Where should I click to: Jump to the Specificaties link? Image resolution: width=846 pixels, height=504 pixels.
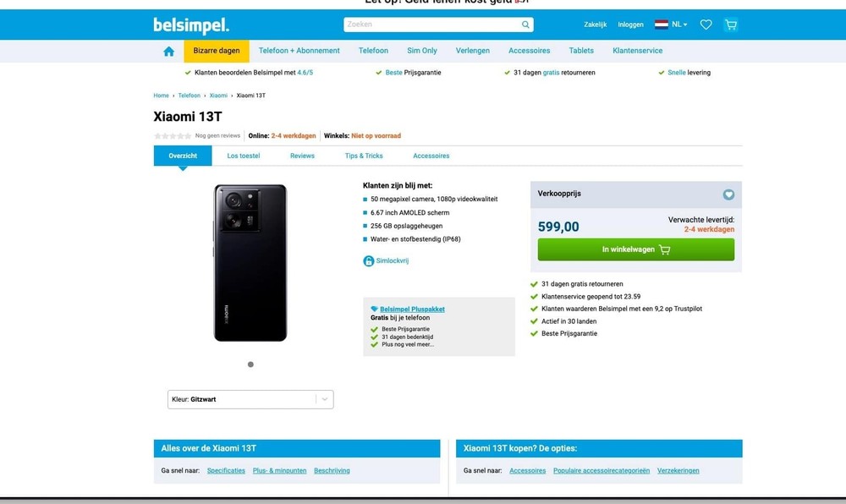point(226,470)
